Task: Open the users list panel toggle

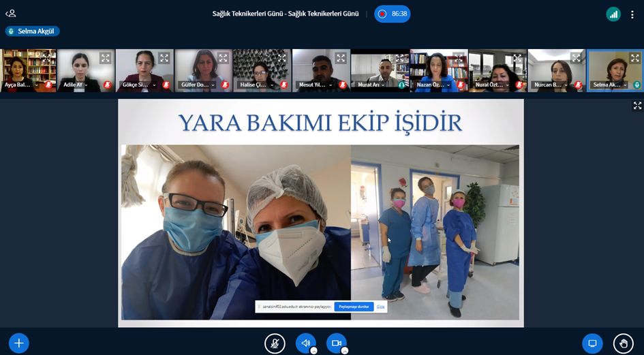Action: [x=10, y=13]
